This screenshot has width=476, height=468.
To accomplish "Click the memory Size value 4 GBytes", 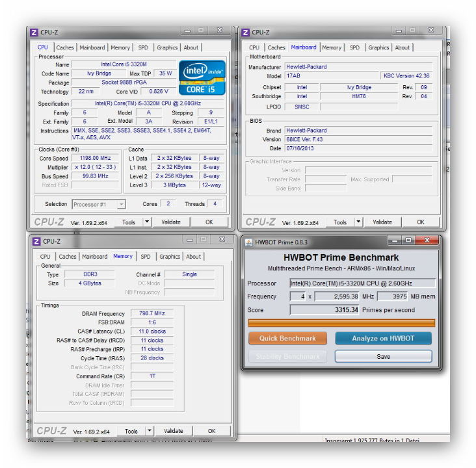I will pos(90,283).
